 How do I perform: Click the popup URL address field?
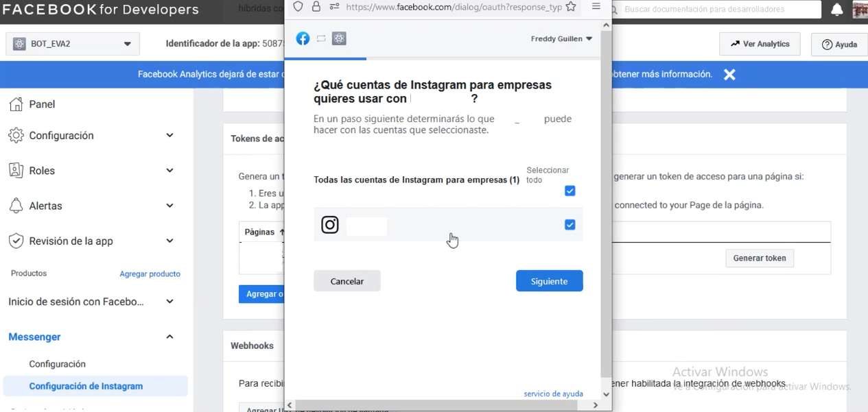coord(453,7)
